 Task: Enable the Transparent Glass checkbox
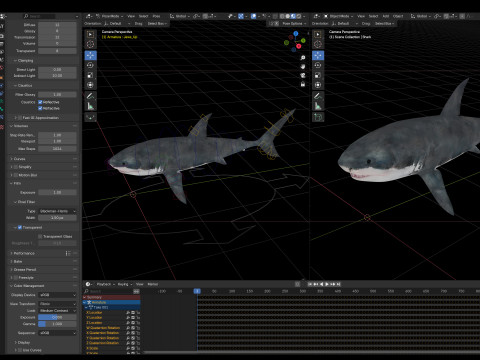(x=40, y=236)
